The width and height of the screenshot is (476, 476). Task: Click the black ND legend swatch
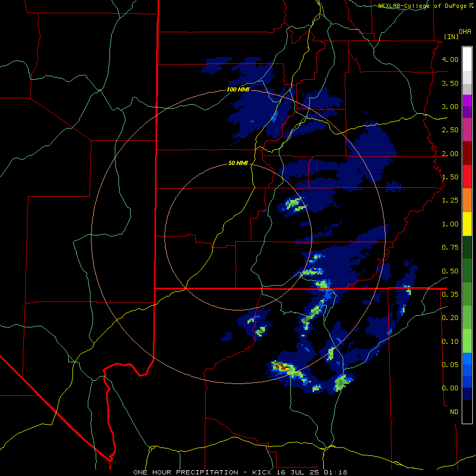467,411
